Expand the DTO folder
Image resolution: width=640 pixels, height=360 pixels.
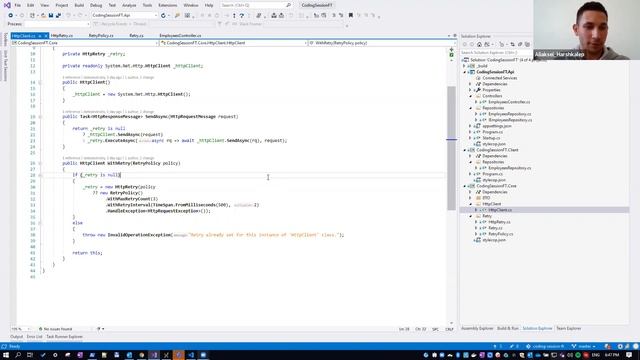(470, 198)
